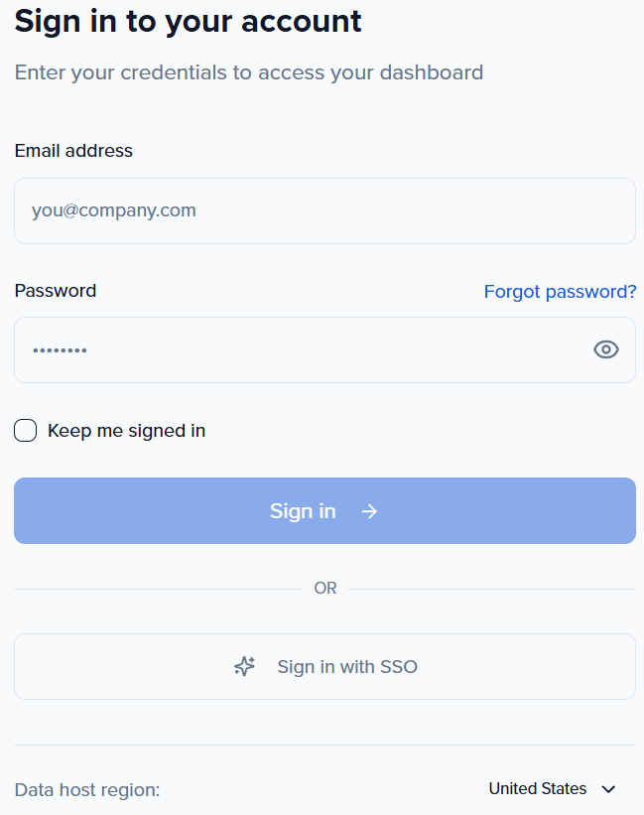Click the "Data host region:" label
This screenshot has width=644, height=815.
pos(87,790)
